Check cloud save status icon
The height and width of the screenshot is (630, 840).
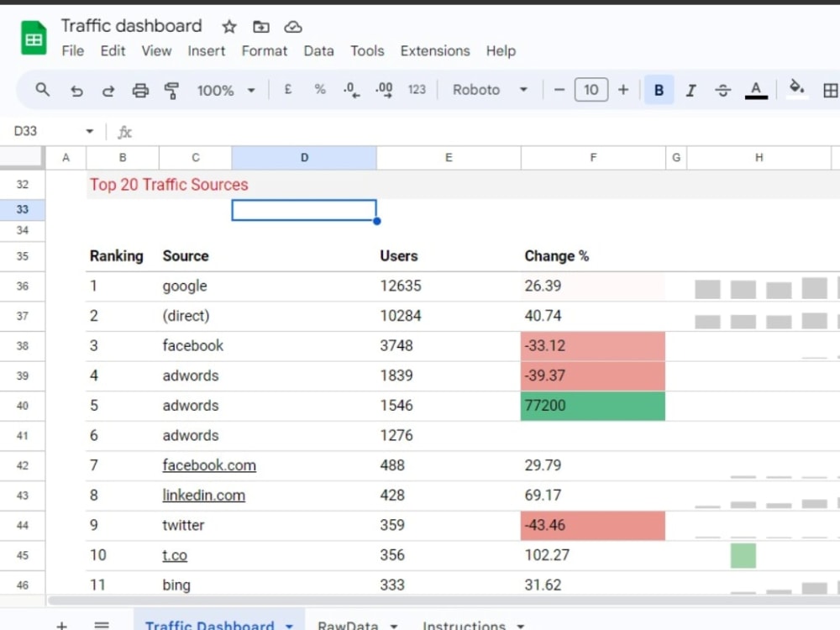[292, 26]
